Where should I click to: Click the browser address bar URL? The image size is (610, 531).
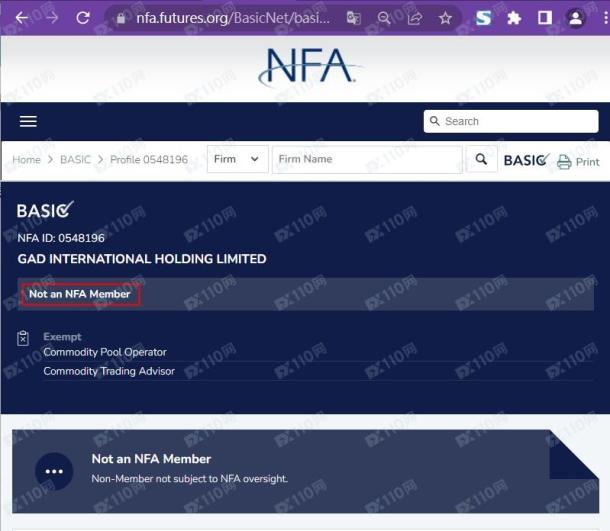[x=233, y=18]
